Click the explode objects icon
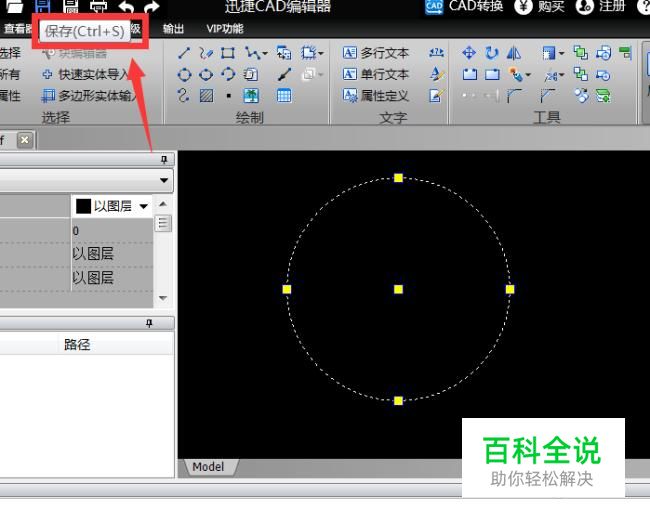This screenshot has height=522, width=650. click(x=582, y=96)
